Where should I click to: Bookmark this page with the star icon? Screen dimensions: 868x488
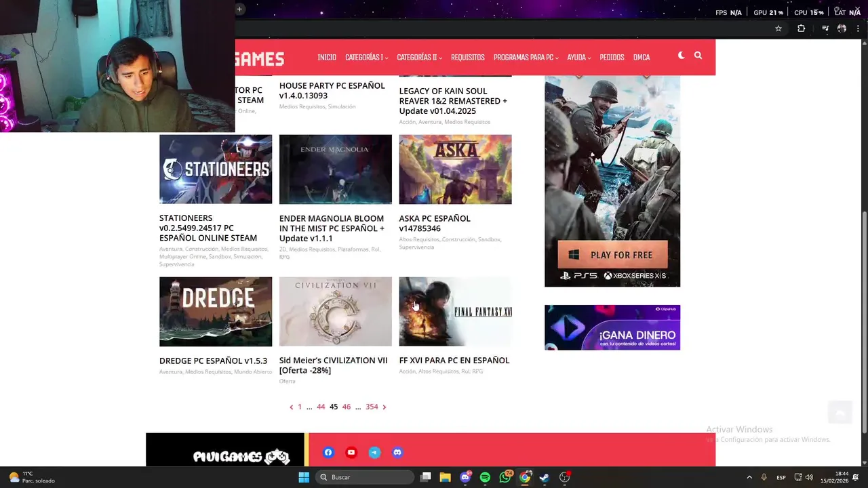pos(778,28)
